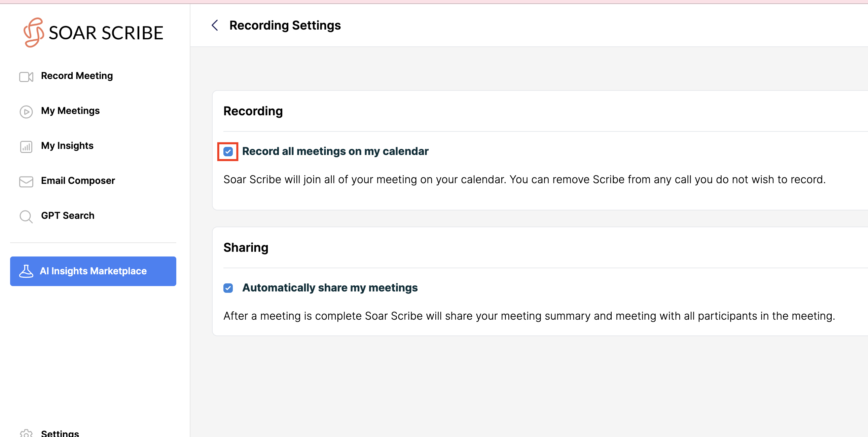
Task: Click the My Insights bar chart icon
Action: pyautogui.click(x=26, y=147)
